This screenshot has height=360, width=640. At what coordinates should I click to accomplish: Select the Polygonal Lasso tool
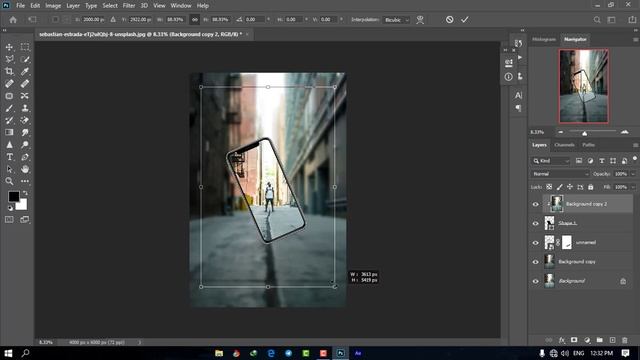click(9, 60)
